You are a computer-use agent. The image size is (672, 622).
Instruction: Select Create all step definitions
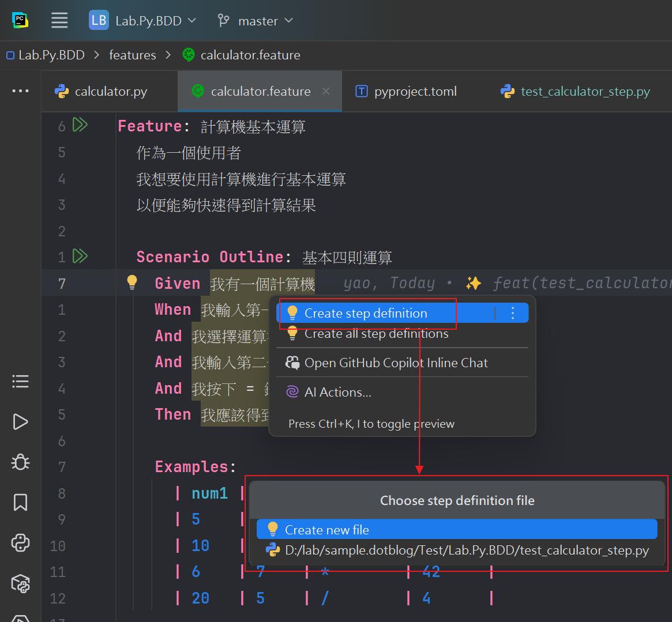376,334
